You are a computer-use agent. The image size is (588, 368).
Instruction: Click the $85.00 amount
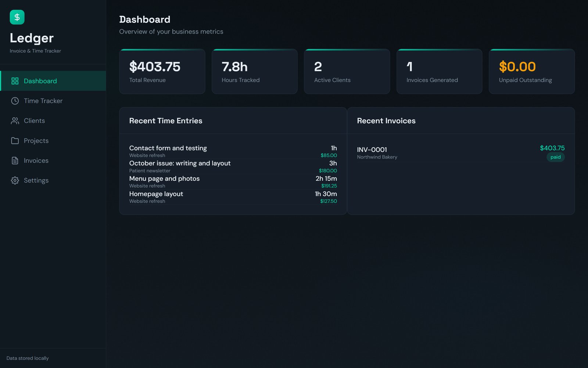point(329,155)
